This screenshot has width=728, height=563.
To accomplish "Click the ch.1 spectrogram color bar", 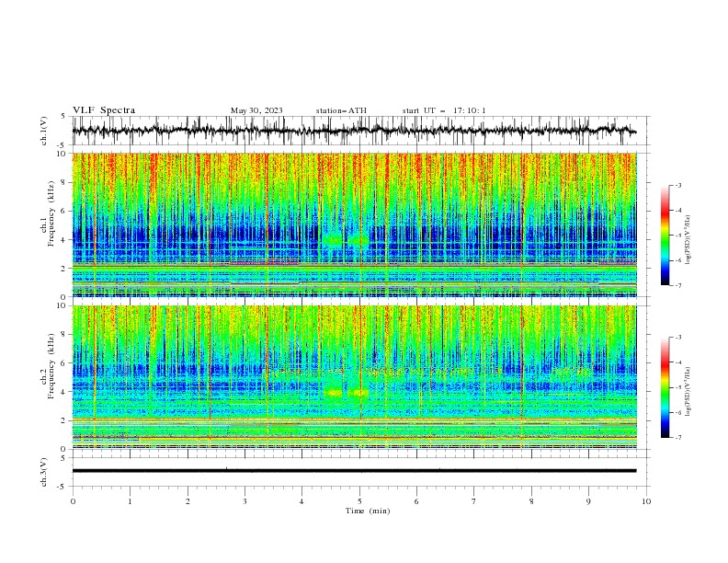I will click(x=665, y=236).
